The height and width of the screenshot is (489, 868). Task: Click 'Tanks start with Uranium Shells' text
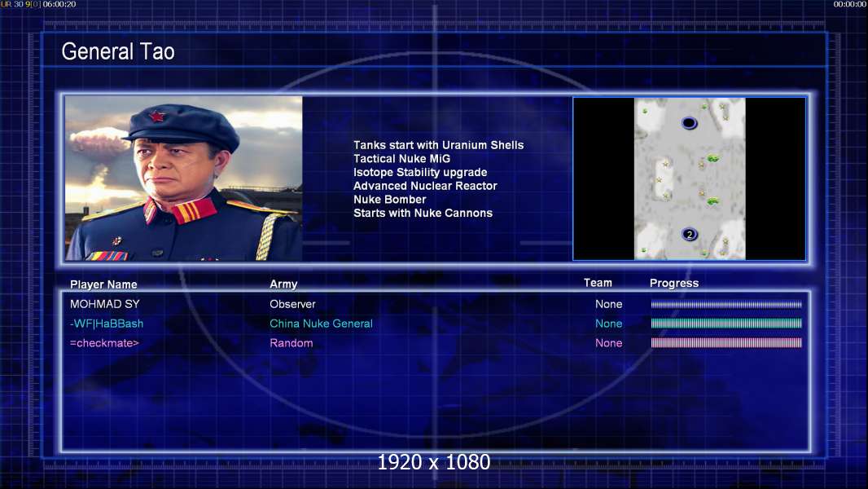click(x=438, y=145)
